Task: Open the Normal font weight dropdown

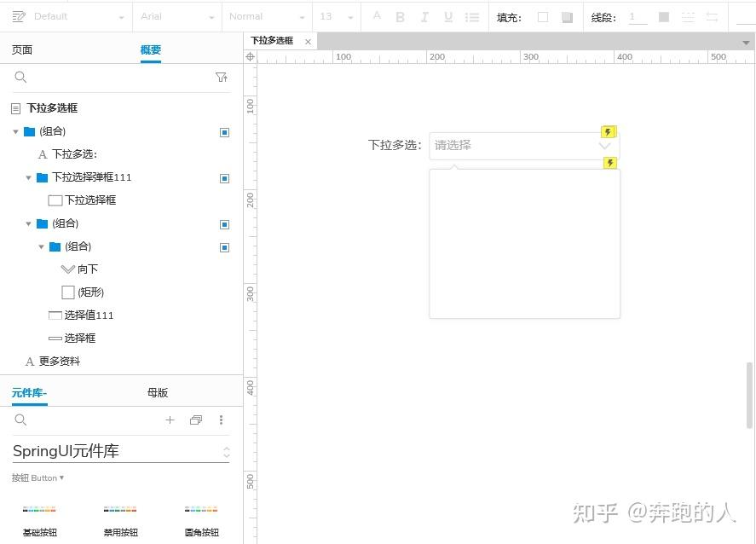Action: click(267, 17)
